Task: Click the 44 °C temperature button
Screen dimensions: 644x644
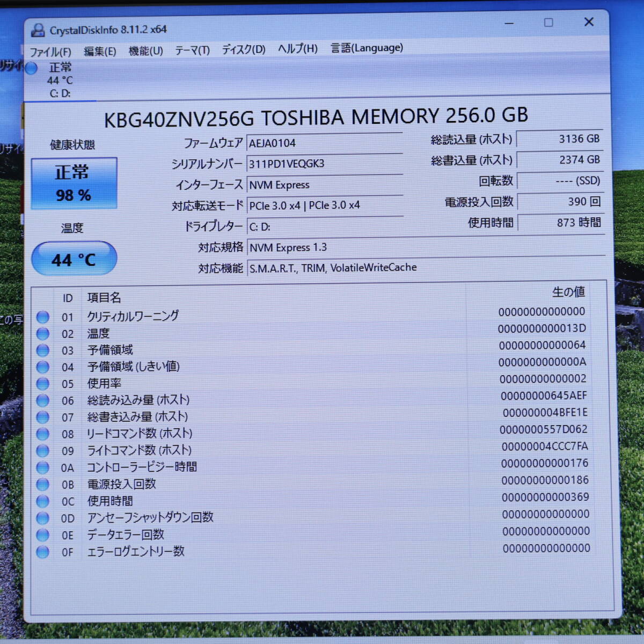Action: point(74,260)
